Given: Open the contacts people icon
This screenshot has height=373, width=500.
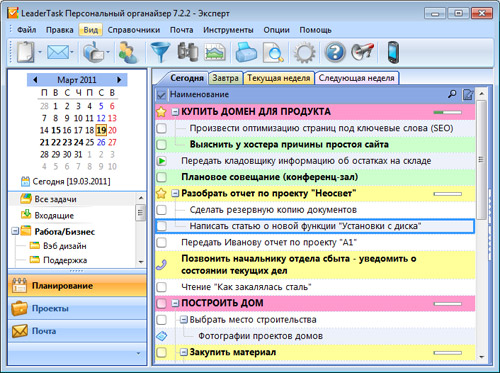Looking at the screenshot, I should [128, 52].
